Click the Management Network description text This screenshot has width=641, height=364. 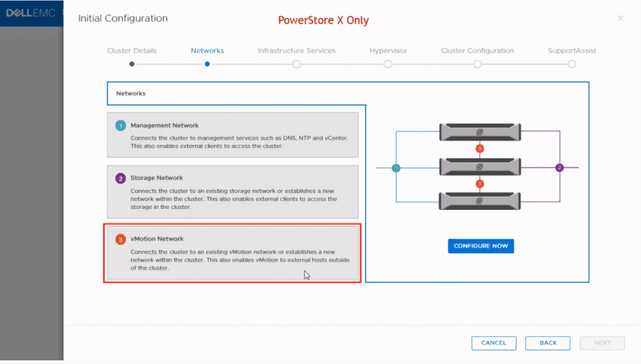point(239,142)
